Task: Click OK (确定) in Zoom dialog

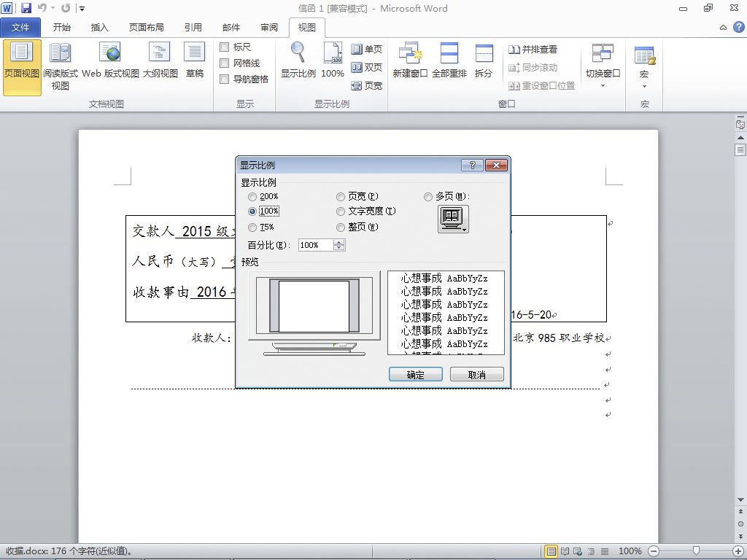Action: tap(415, 374)
